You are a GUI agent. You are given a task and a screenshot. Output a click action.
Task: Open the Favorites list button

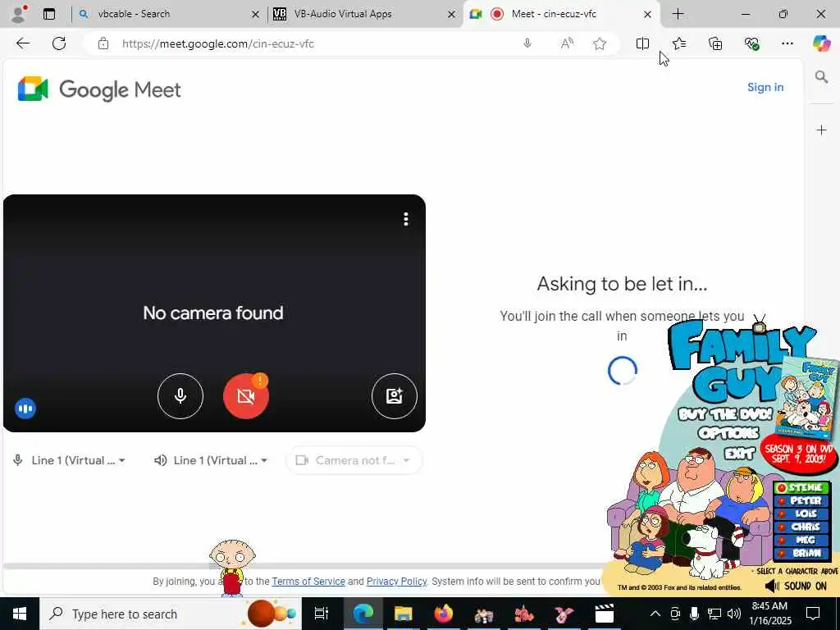pos(679,43)
